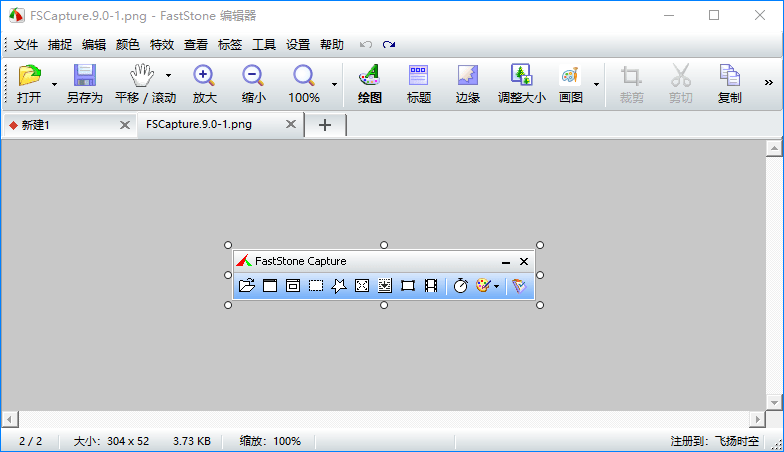The width and height of the screenshot is (784, 452).
Task: Click the 注册到: 飞扬时空 status text
Action: coord(714,441)
